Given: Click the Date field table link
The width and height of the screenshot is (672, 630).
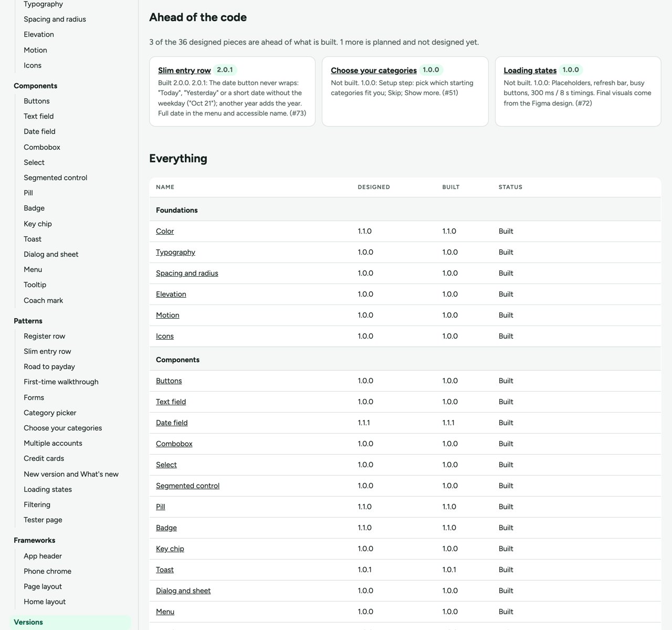Looking at the screenshot, I should [x=172, y=423].
